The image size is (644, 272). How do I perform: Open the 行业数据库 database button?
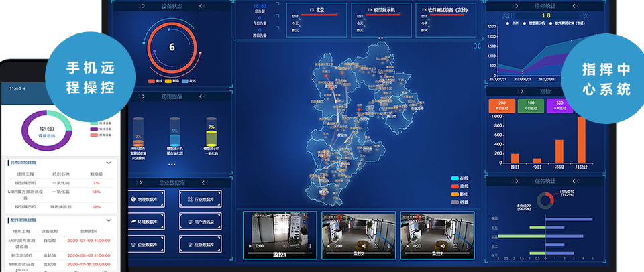[x=202, y=199]
